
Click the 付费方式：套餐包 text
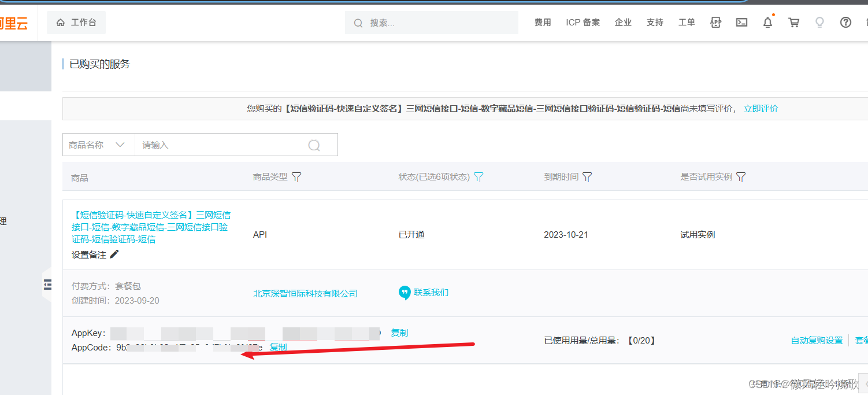(x=106, y=286)
